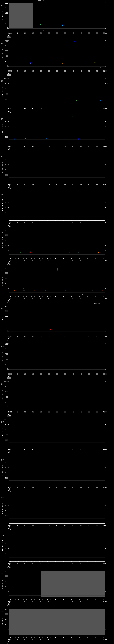This screenshot has width=114, height=644.
Task: Click the blue signal near 1000 Hz in panel 8
Action: tap(57, 269)
